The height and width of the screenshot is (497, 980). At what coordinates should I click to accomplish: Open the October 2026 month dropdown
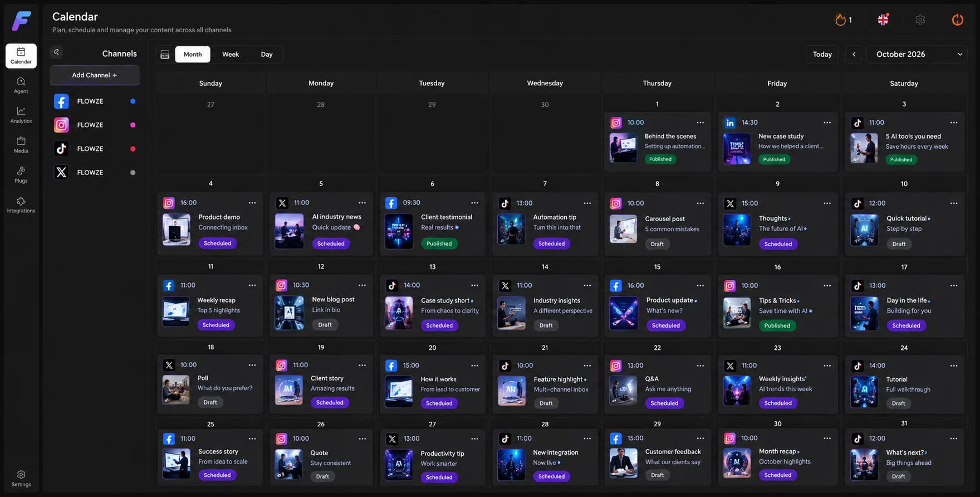917,54
